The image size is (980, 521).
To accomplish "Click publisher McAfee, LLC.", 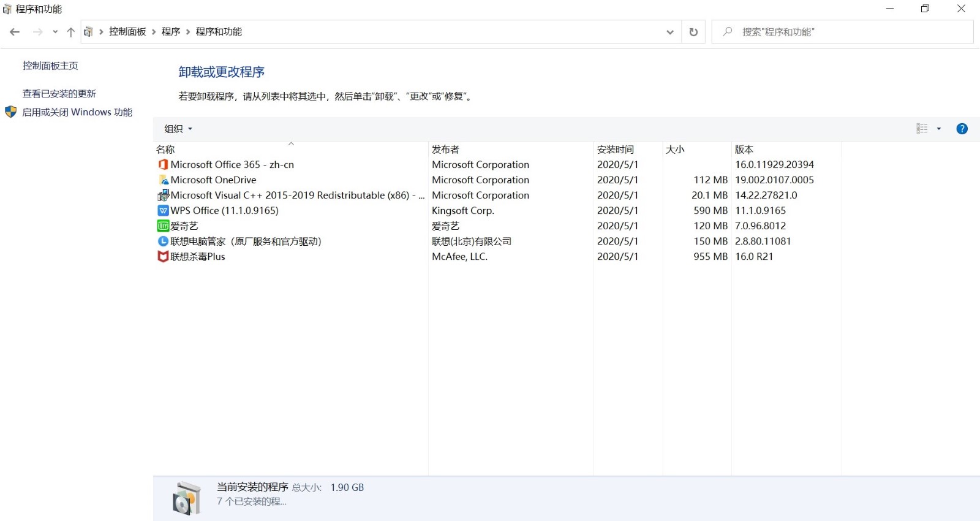I will tap(459, 256).
